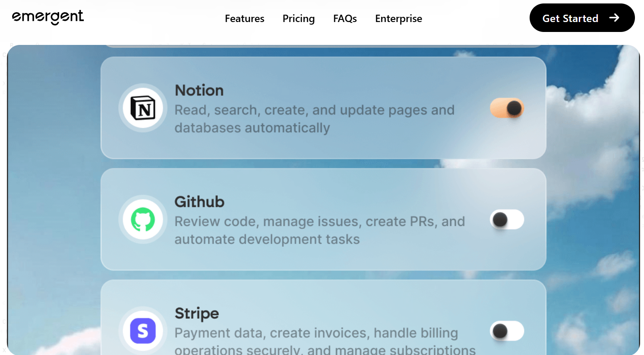Click the purple Stripe S icon
The width and height of the screenshot is (644, 355).
143,331
